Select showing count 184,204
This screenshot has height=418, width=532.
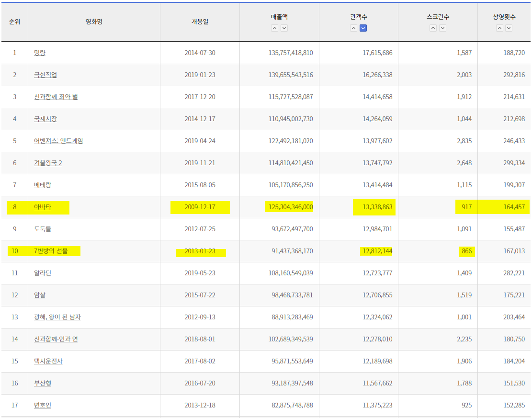click(x=514, y=361)
